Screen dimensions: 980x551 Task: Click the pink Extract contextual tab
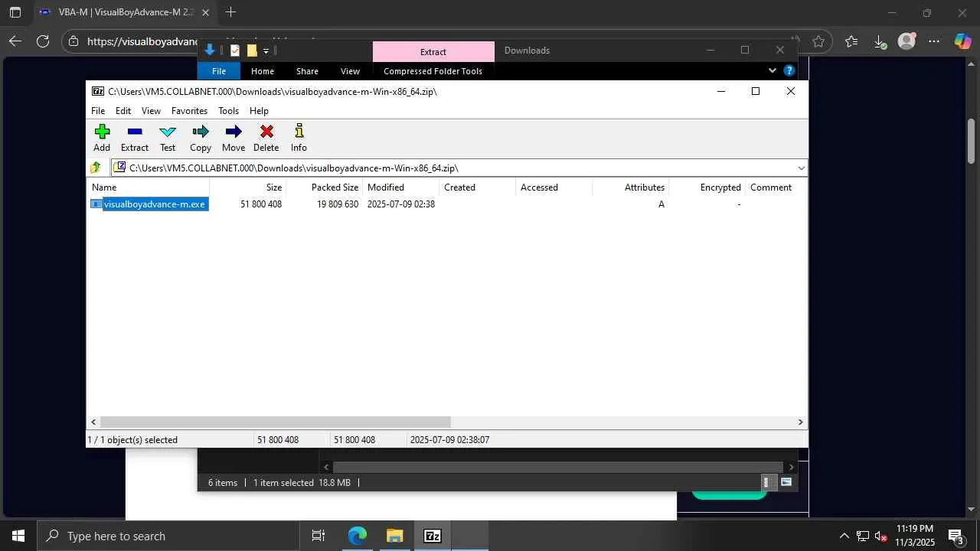pyautogui.click(x=433, y=51)
